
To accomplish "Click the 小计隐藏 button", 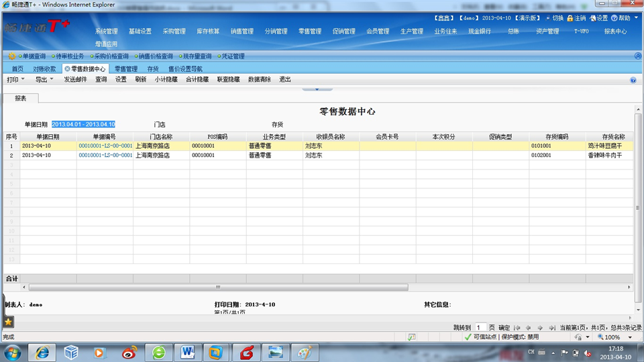I will pos(166,80).
